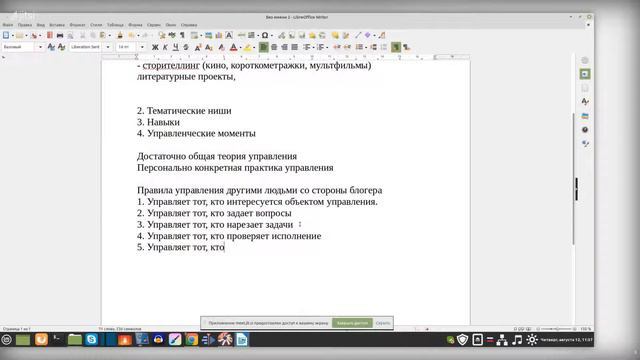Click the Print Preview icon
Image resolution: width=640 pixels, height=360 pixels.
(x=70, y=36)
